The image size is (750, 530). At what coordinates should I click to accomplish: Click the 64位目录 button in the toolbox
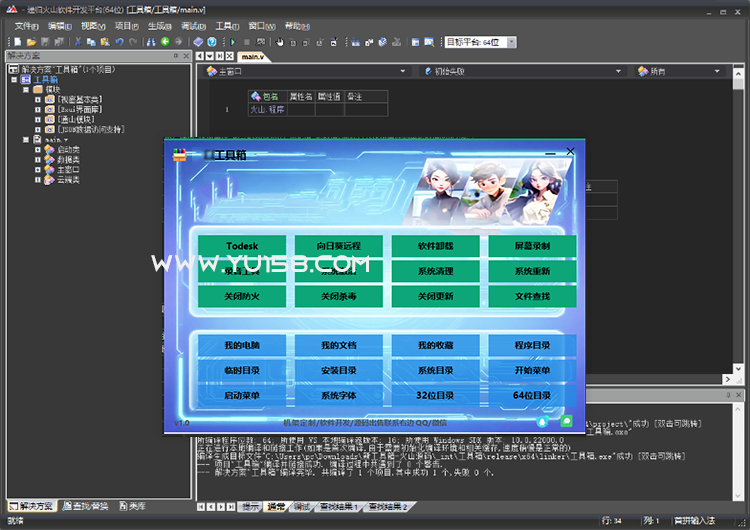click(532, 395)
